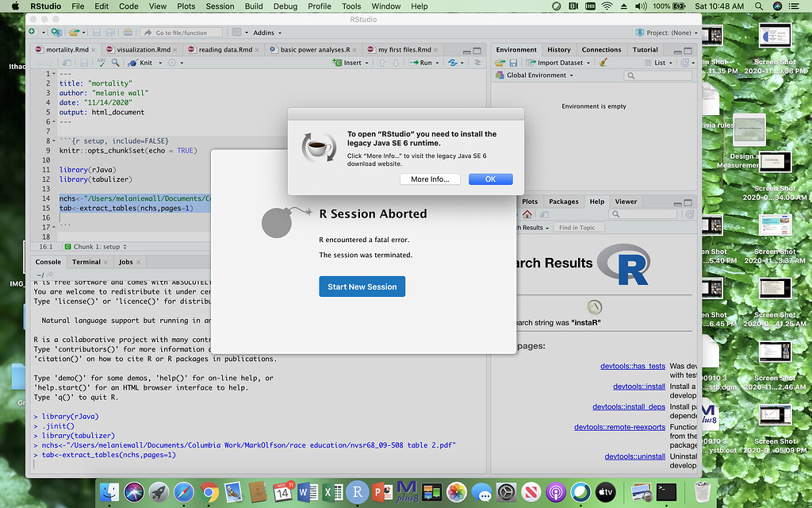Viewport: 812px width, 508px height.
Task: Open the Profile menu
Action: pos(319,6)
